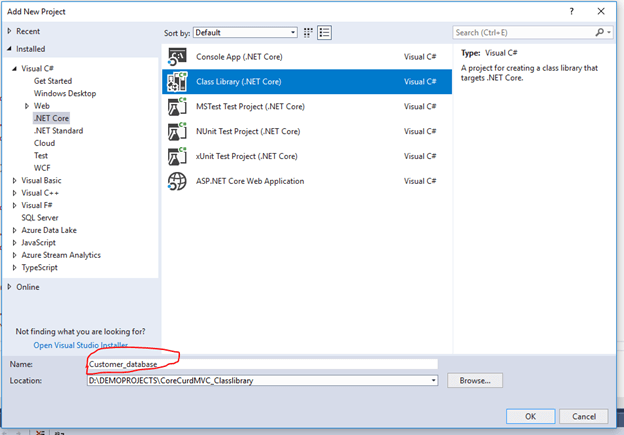Switch to medium icons list view
The image size is (624, 435).
[x=324, y=33]
